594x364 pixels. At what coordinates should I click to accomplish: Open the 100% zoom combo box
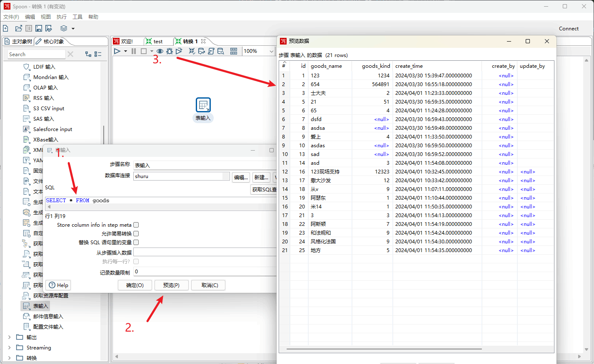(x=259, y=51)
